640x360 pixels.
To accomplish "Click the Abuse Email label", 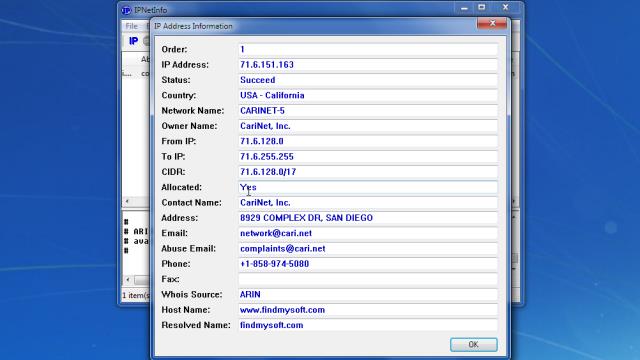I will click(189, 249).
